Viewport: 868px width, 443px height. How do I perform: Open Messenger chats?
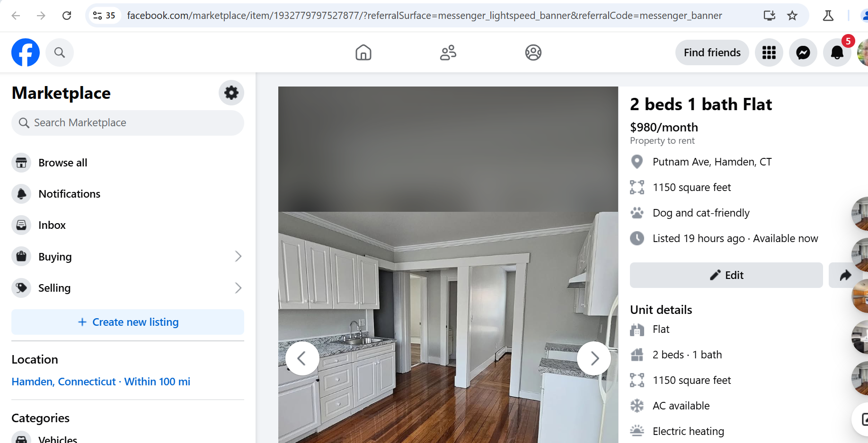(803, 52)
